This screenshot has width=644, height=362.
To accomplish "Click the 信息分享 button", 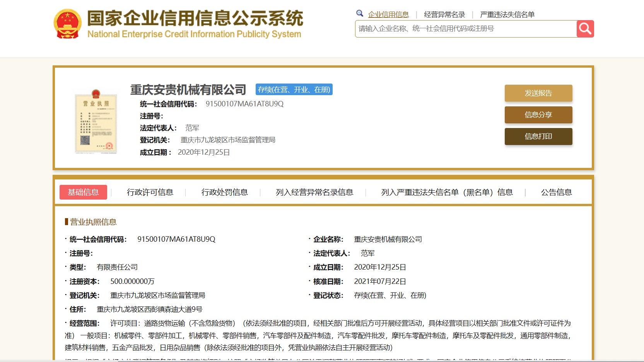I will click(x=538, y=115).
